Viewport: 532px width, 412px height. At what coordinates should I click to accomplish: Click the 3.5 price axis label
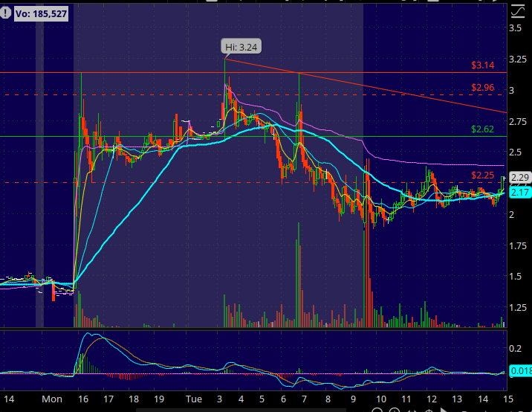pos(515,28)
